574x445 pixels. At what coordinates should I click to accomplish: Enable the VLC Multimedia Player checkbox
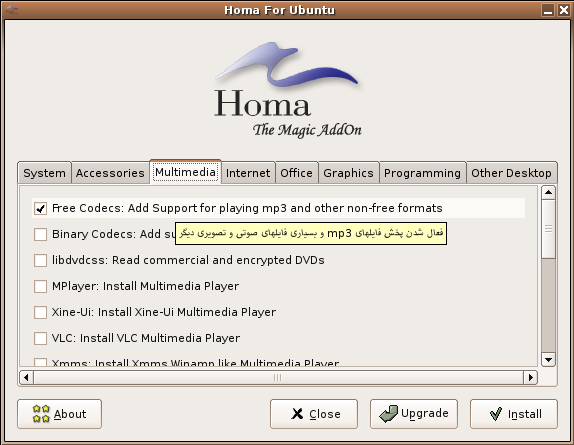(x=40, y=338)
